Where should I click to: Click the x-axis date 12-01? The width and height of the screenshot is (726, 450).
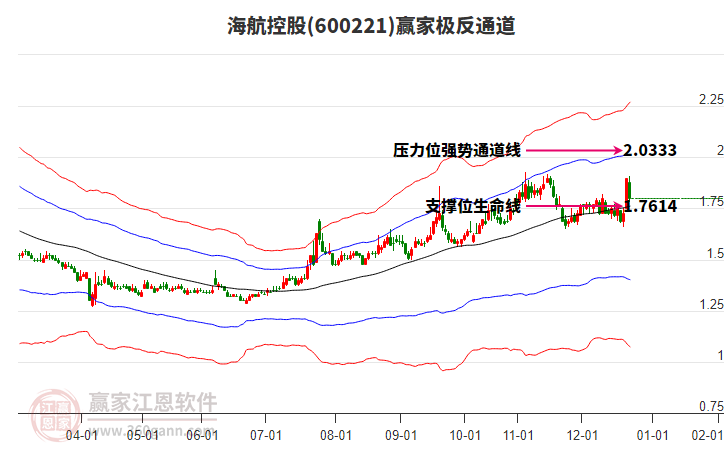pyautogui.click(x=582, y=435)
